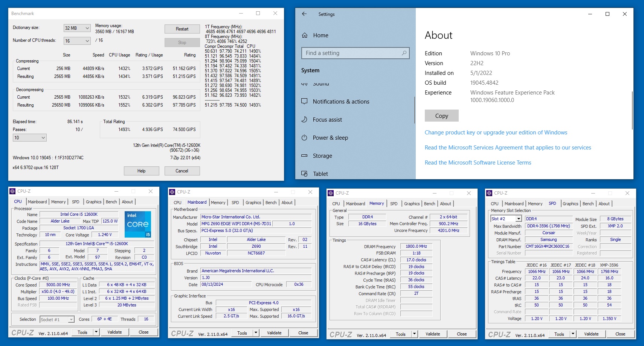Select Notifications & actions in Settings sidebar
The image size is (644, 346).
click(341, 102)
